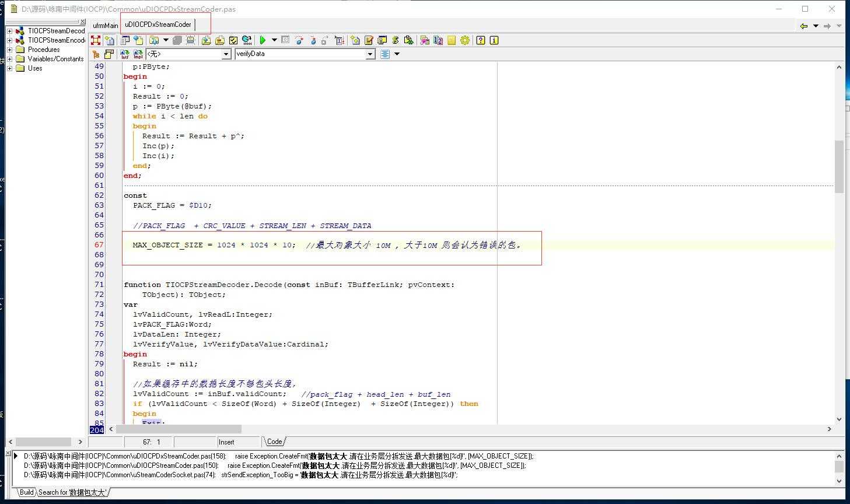Click the editor's horizontal scrollbar thumb
The height and width of the screenshot is (504, 850).
click(179, 429)
